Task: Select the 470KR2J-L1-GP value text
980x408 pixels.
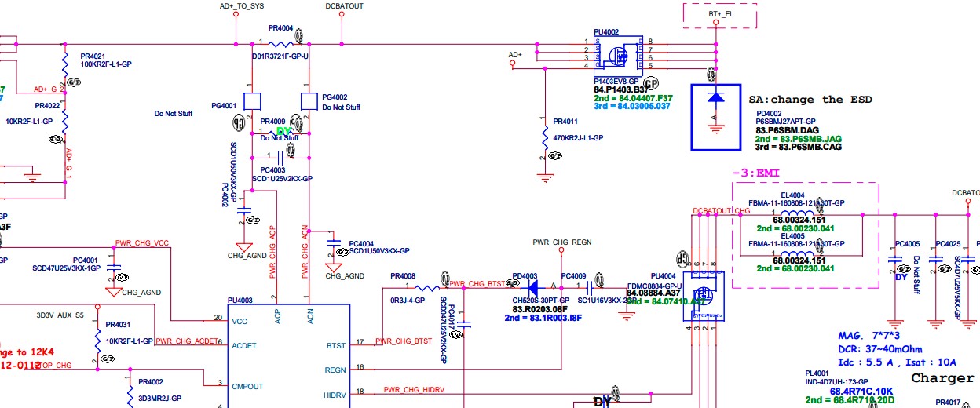Action: (x=578, y=137)
